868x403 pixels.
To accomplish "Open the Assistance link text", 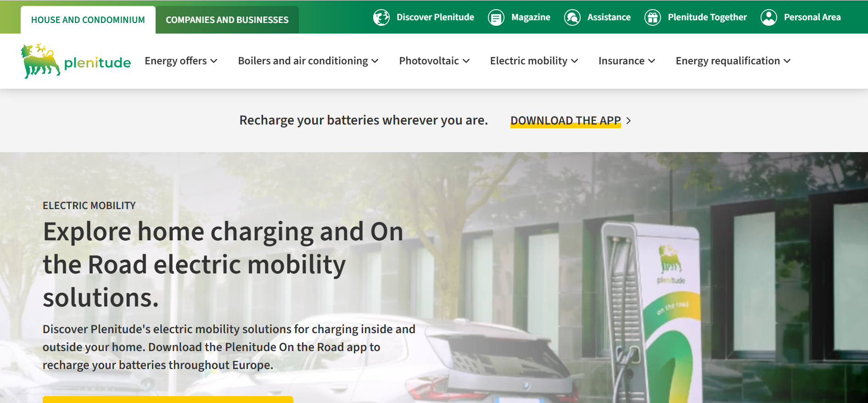I will (x=609, y=17).
